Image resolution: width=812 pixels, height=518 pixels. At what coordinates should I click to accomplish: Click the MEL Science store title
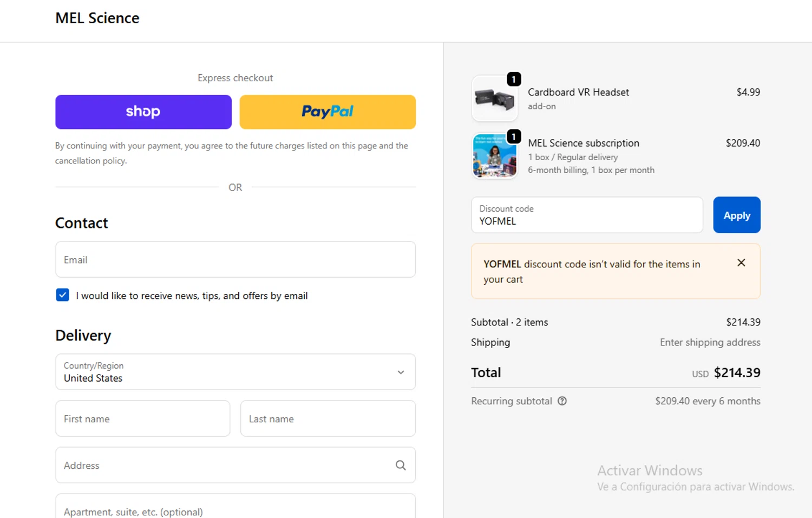tap(97, 18)
